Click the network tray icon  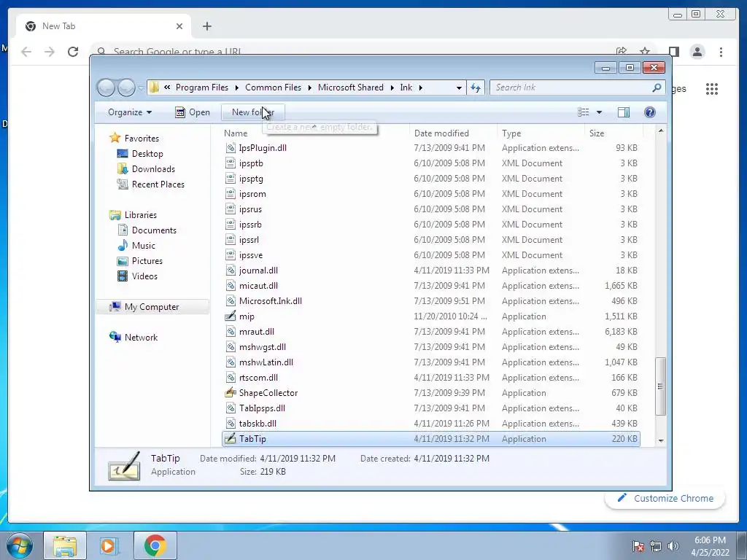coord(656,545)
